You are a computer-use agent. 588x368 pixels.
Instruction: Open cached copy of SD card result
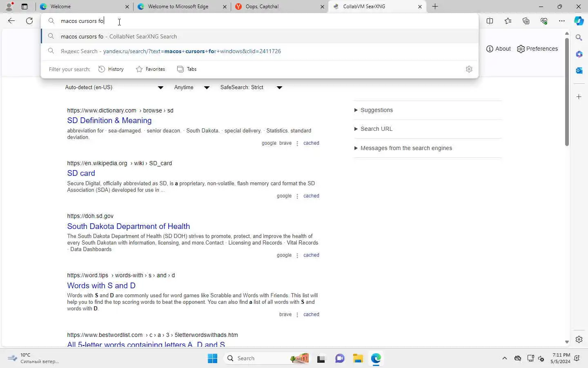coord(311,196)
